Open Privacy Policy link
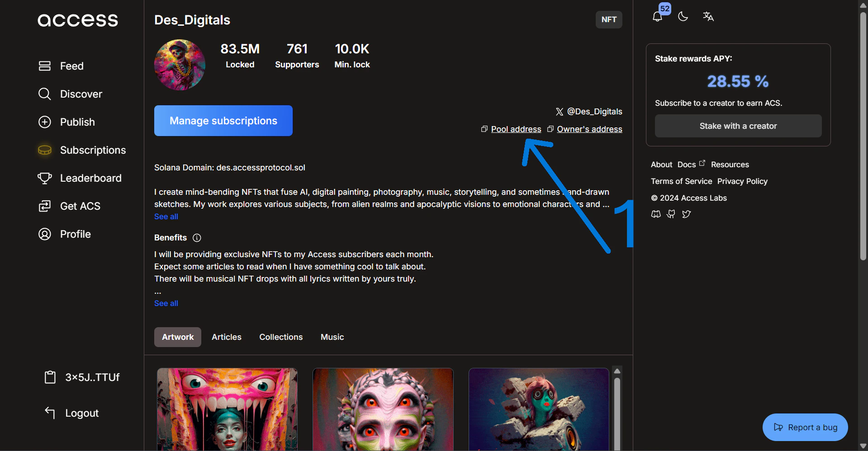 point(742,181)
